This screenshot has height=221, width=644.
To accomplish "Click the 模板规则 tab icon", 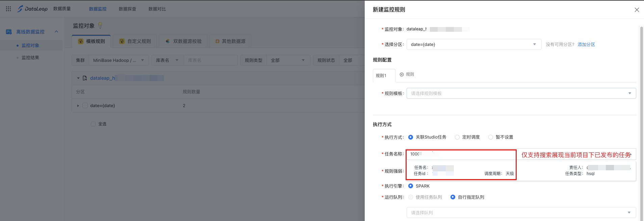I will coord(81,41).
